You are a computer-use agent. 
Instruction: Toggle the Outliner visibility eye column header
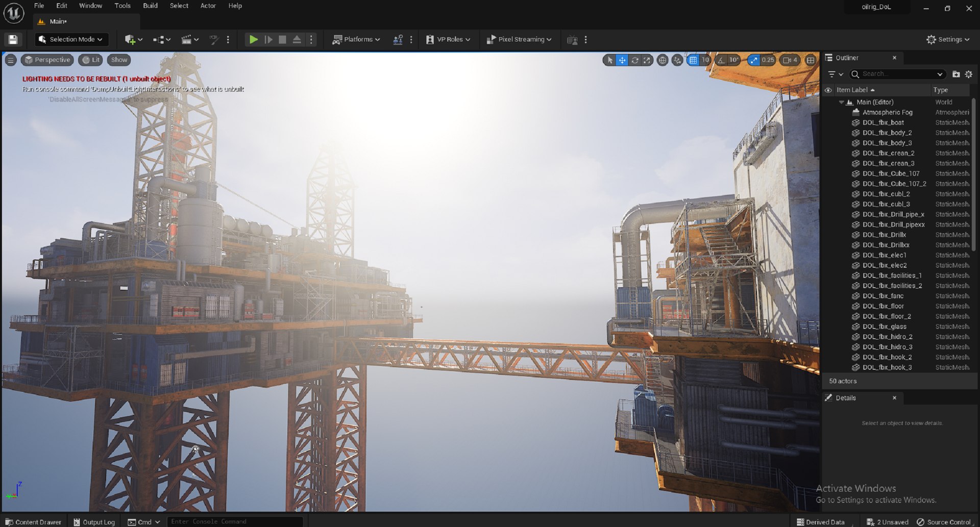828,90
